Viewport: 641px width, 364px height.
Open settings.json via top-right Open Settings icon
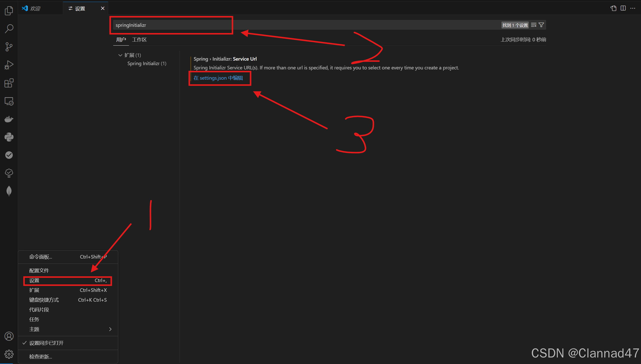point(613,8)
